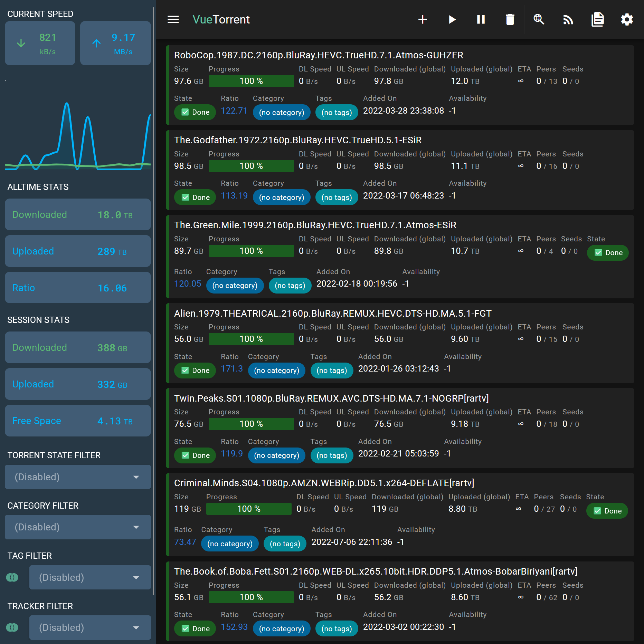Click the Free Space 4.13 TB card
The width and height of the screenshot is (644, 644).
(x=78, y=421)
